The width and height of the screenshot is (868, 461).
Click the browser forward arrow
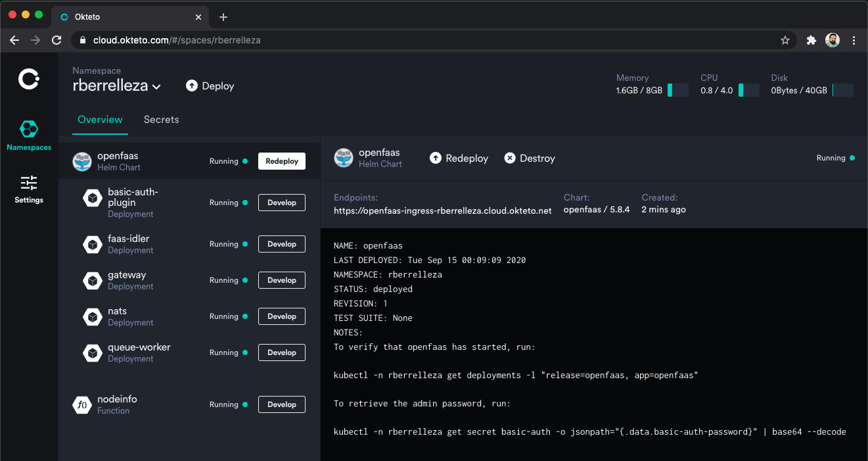(35, 40)
